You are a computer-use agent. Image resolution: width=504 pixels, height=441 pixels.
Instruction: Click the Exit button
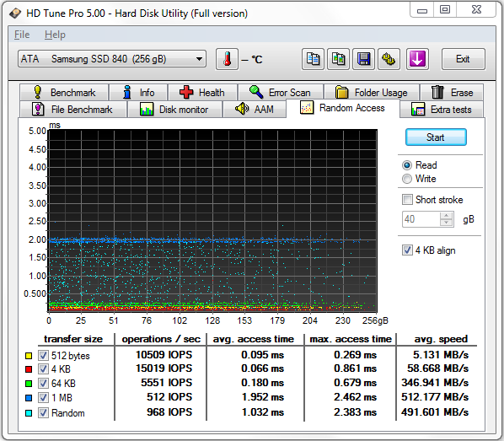click(x=464, y=59)
